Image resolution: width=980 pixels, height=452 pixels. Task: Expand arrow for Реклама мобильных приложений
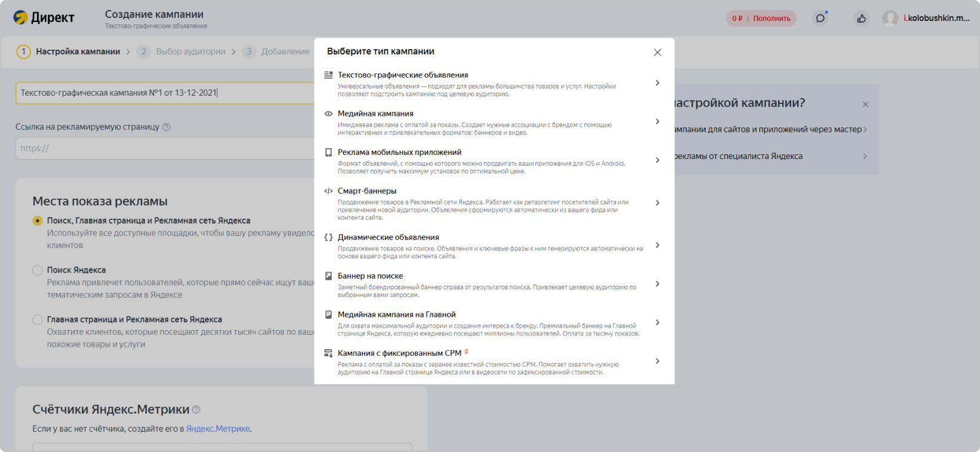tap(657, 160)
